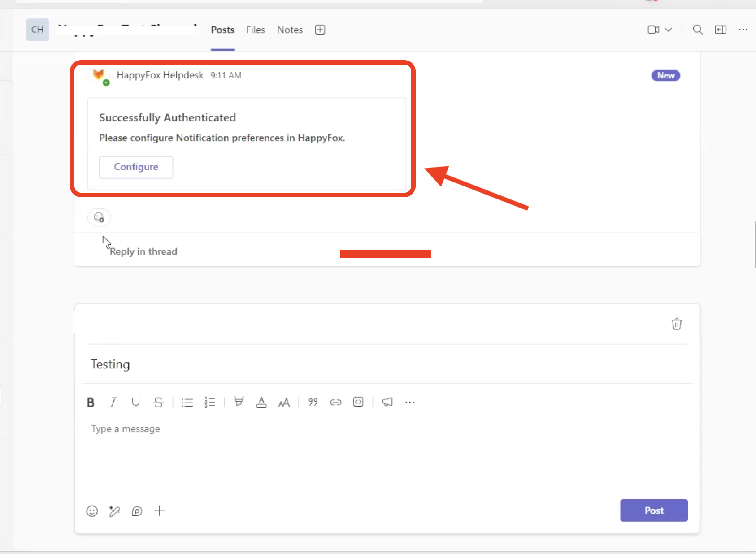Open the font size tool
This screenshot has height=554, width=756.
click(x=284, y=403)
